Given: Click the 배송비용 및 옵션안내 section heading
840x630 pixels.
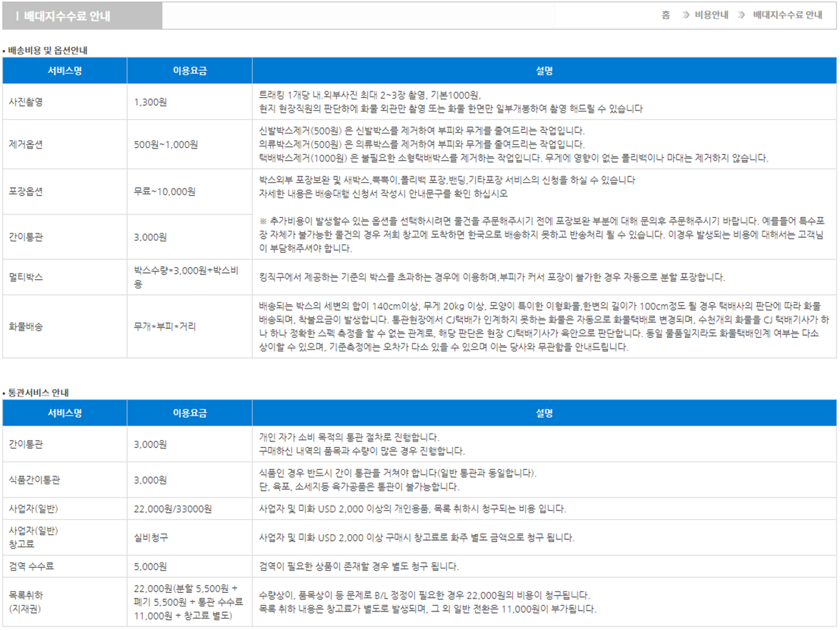Looking at the screenshot, I should point(49,50).
